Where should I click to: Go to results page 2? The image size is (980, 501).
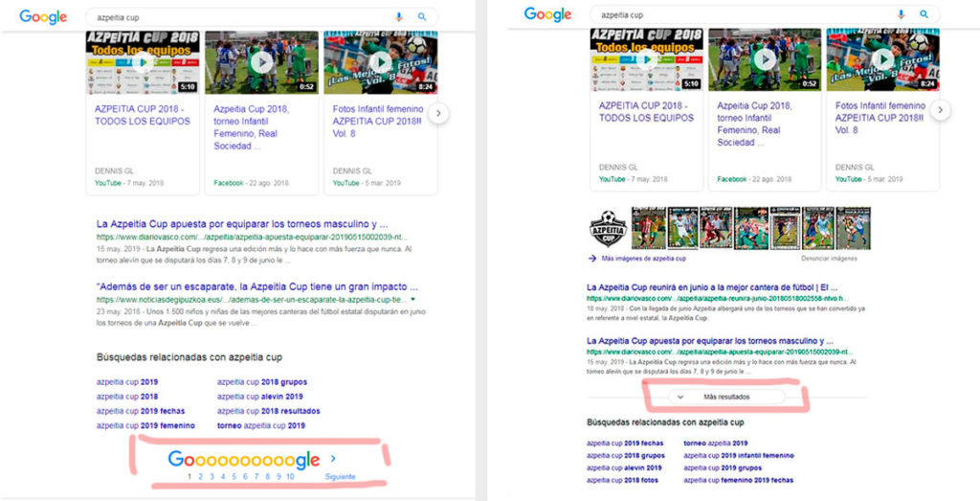tap(201, 477)
